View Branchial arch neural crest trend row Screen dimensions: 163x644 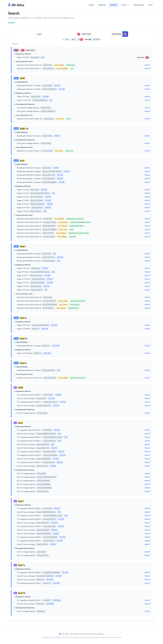point(147,219)
